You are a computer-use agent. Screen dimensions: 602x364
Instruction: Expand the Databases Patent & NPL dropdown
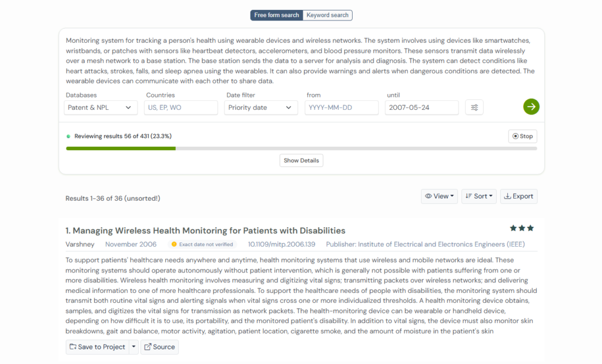pos(101,107)
